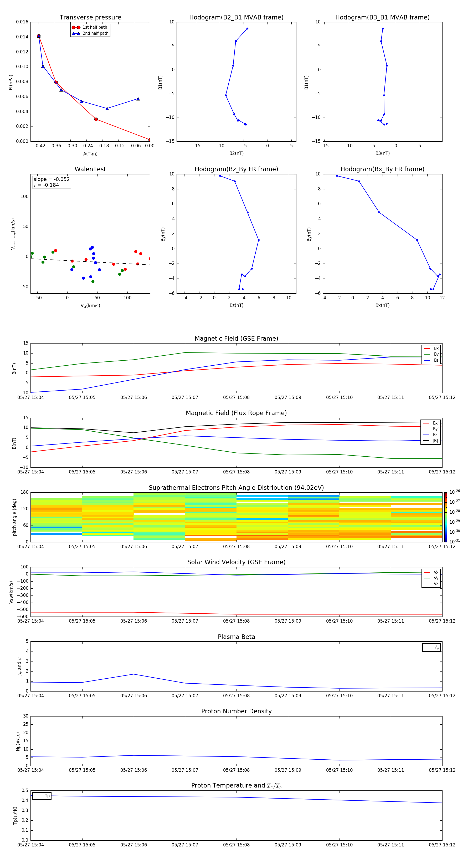
Task: Select the βp legend entry in Plasma Beta
Action: [431, 647]
